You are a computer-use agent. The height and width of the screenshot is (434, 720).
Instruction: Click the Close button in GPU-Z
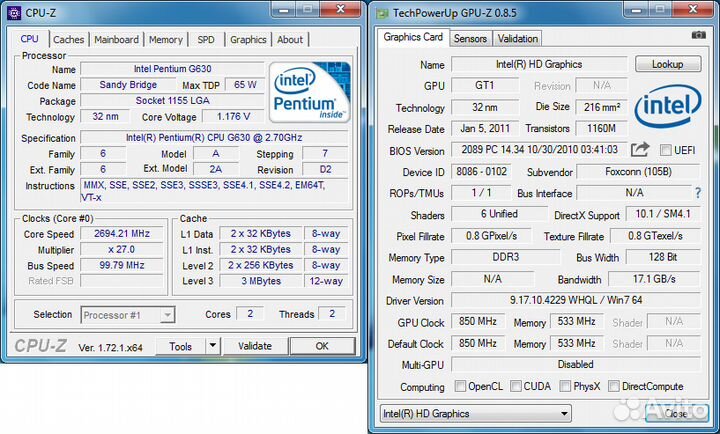pos(676,413)
